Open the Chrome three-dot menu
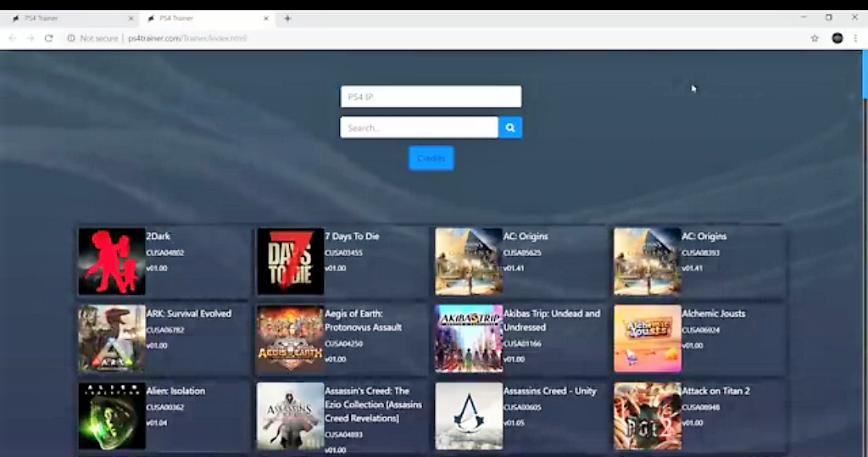Image resolution: width=868 pixels, height=457 pixels. [856, 38]
